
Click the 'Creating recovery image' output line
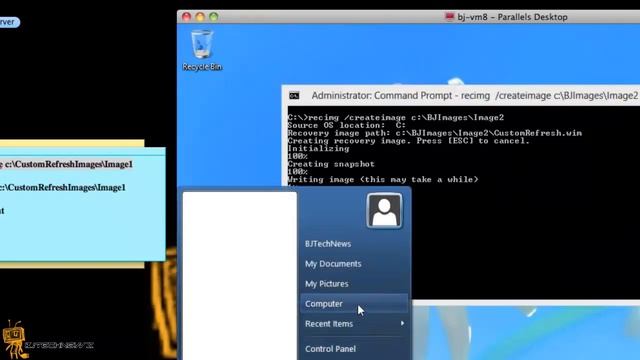click(x=408, y=141)
